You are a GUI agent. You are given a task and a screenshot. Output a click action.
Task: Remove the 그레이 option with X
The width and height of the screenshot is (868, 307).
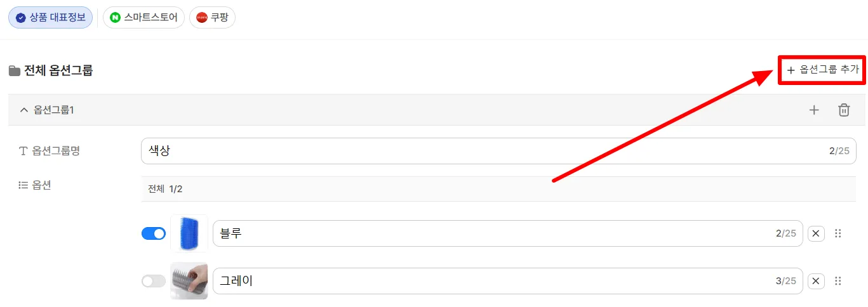[817, 281]
